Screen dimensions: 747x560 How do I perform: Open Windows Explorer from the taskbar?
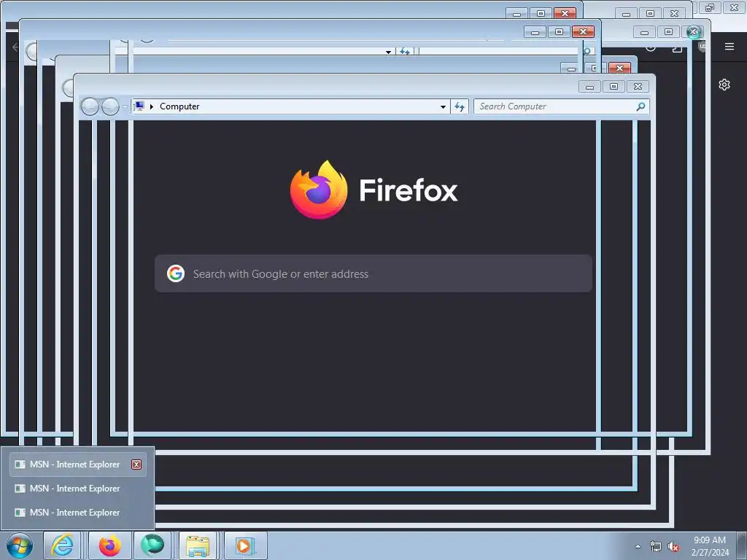(198, 545)
